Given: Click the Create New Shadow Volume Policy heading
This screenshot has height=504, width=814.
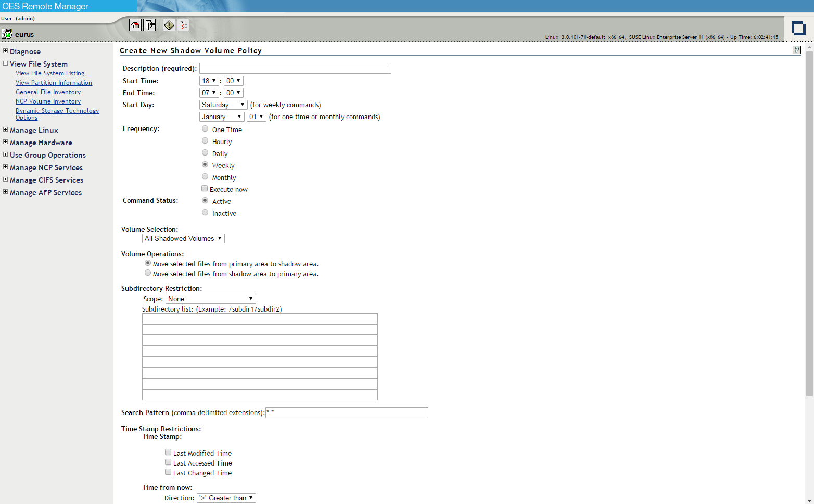Looking at the screenshot, I should [x=190, y=50].
